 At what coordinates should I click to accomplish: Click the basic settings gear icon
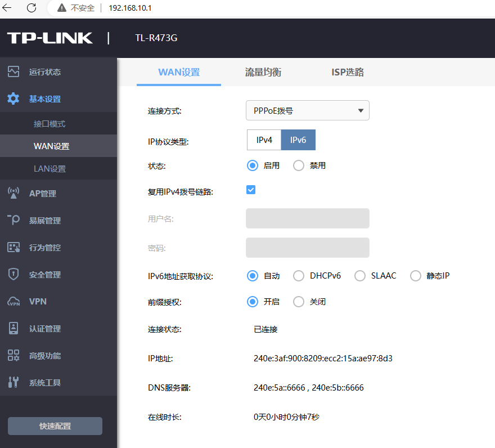pos(13,99)
